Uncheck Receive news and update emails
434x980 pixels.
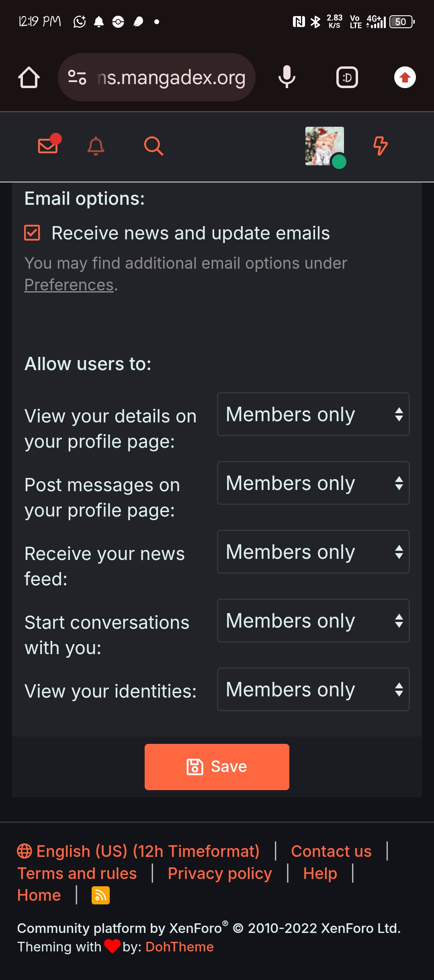pyautogui.click(x=32, y=233)
